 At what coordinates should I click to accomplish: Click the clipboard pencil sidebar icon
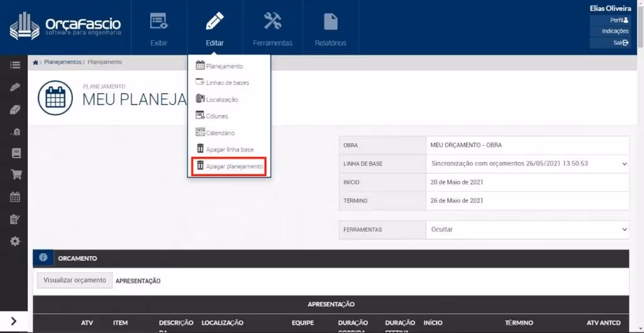(x=15, y=219)
